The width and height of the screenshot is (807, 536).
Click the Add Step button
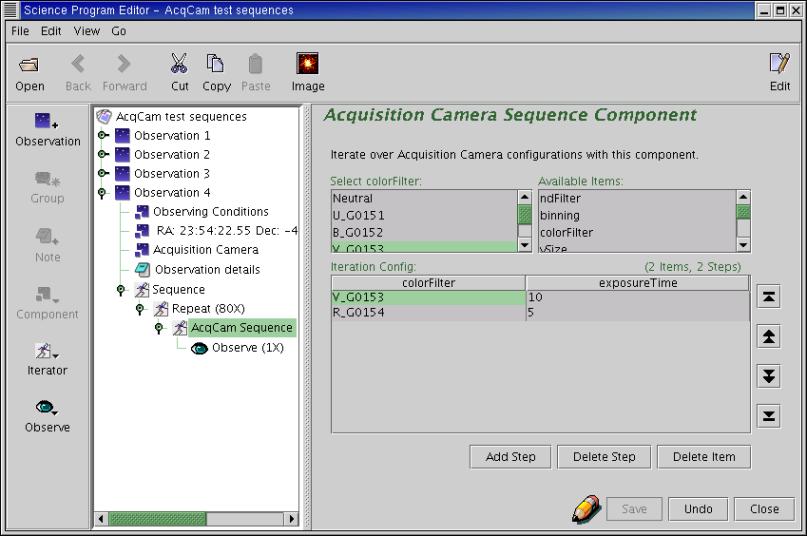510,457
